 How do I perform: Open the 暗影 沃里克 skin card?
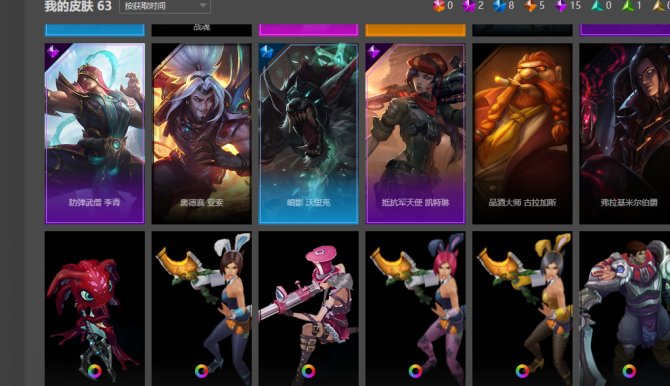coord(309,133)
